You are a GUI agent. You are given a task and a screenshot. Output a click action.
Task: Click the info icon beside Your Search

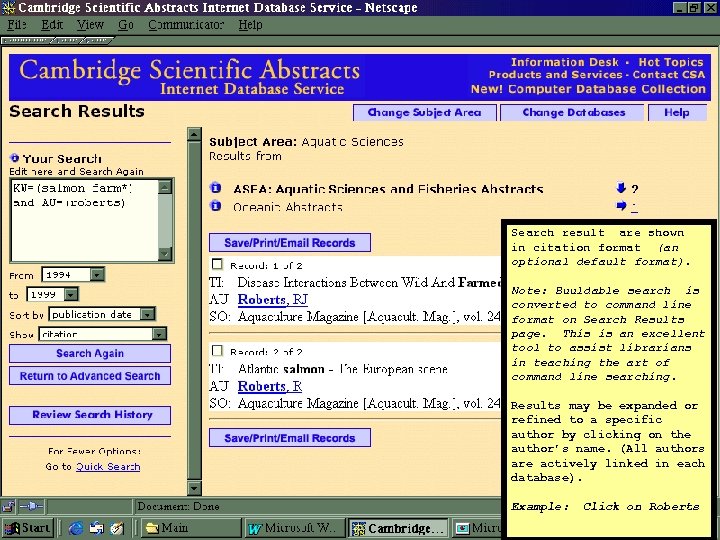[15, 158]
